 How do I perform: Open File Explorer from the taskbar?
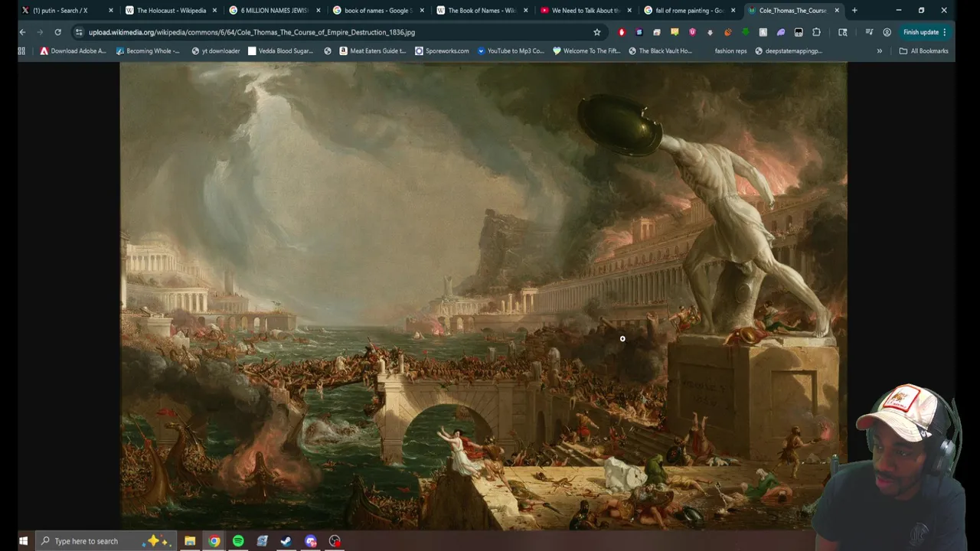click(x=190, y=540)
